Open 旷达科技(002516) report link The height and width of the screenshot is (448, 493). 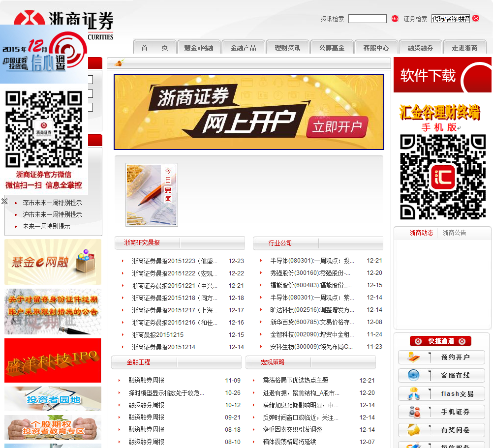312,310
